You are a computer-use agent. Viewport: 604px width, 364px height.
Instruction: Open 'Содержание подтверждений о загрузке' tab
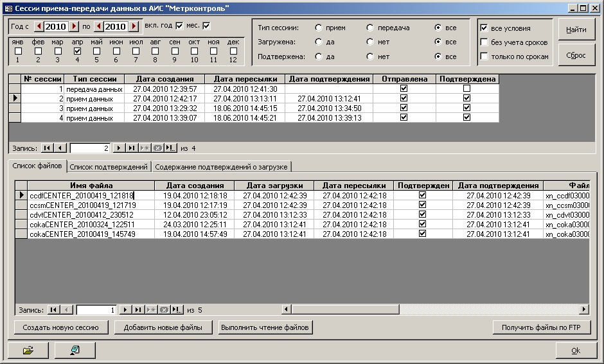tap(222, 167)
